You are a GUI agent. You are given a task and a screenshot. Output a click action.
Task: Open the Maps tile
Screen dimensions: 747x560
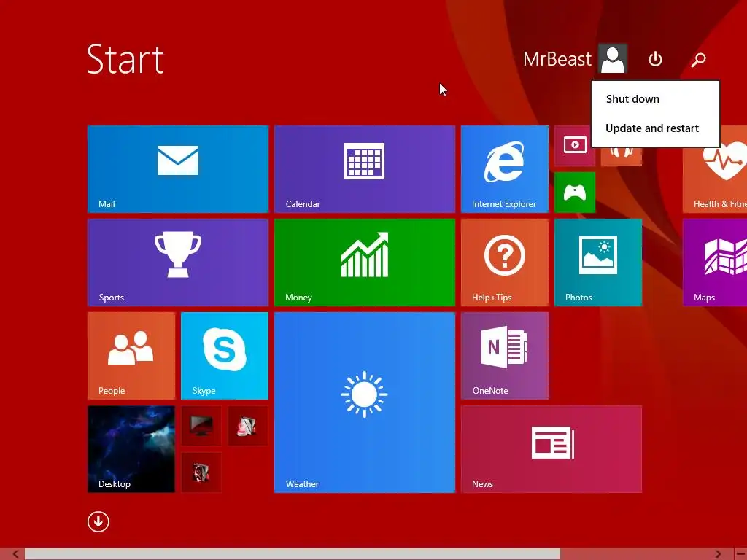pyautogui.click(x=715, y=262)
